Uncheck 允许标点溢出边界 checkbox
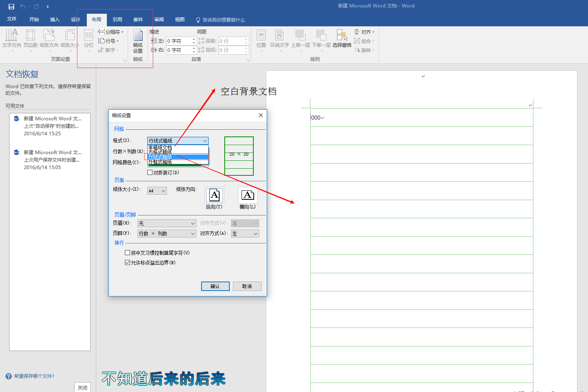588x392 pixels. click(x=127, y=263)
